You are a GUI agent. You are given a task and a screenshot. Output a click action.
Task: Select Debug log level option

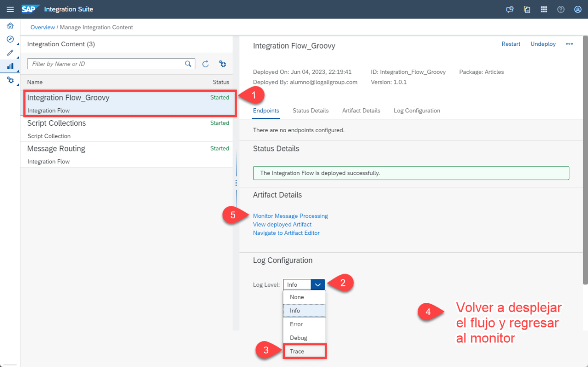click(305, 338)
